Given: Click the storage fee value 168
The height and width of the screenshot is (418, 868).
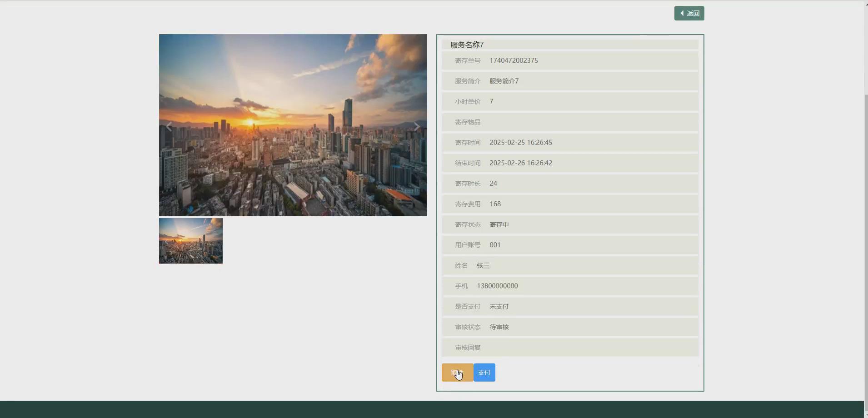Looking at the screenshot, I should 495,204.
